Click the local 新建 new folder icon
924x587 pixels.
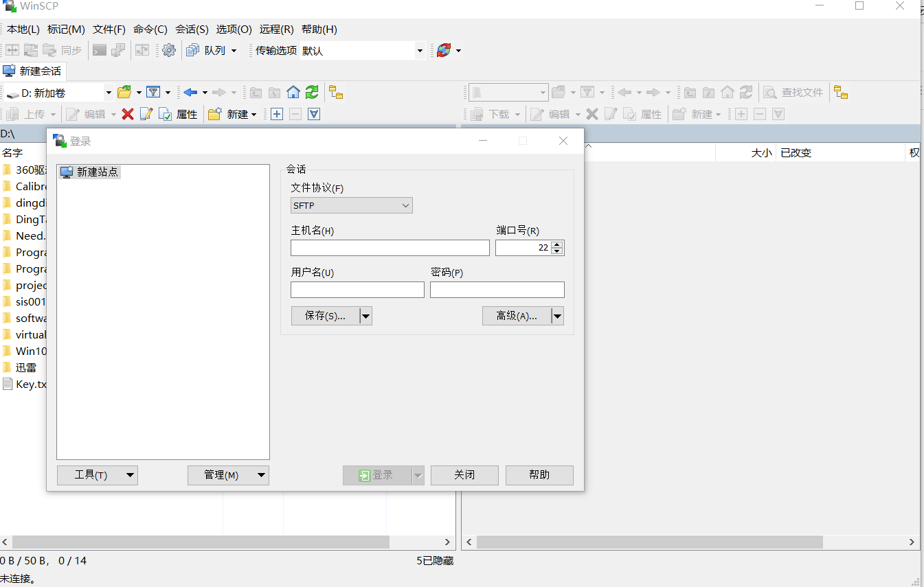click(x=215, y=114)
